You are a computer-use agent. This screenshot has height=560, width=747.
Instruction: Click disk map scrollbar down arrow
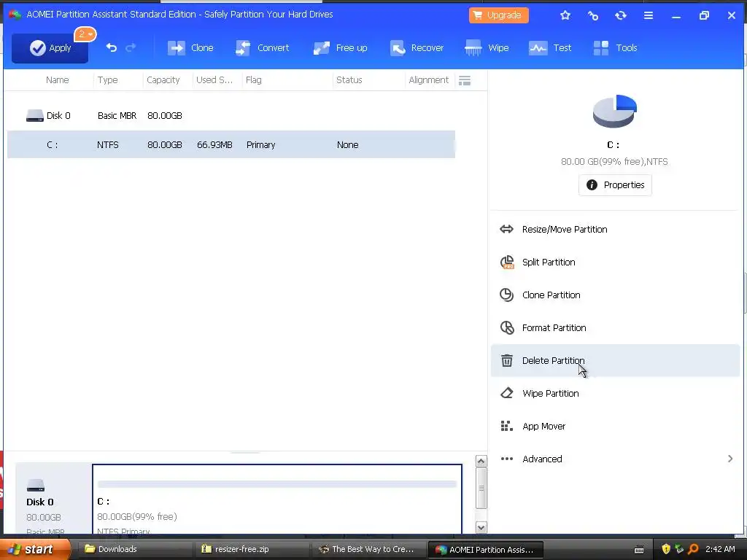point(481,527)
